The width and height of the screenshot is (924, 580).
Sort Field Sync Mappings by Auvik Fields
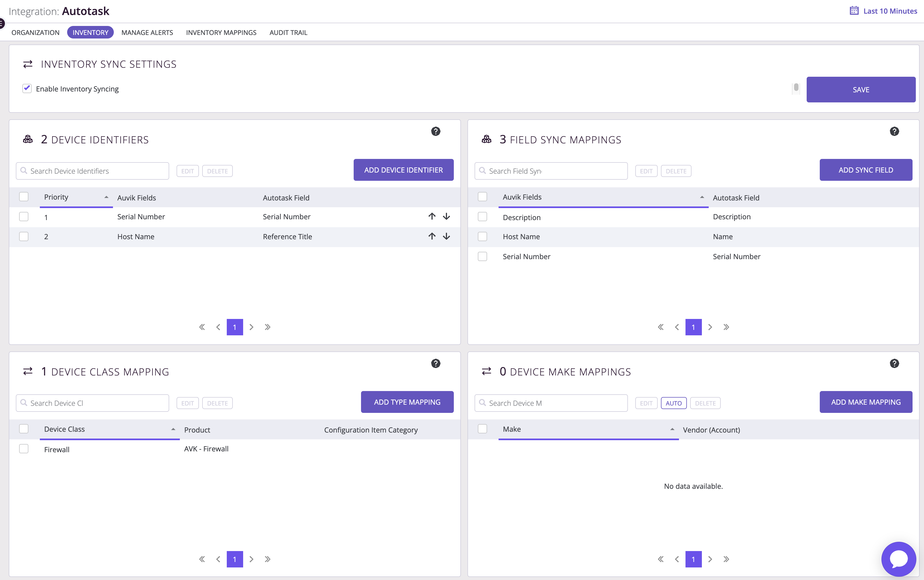coord(603,197)
